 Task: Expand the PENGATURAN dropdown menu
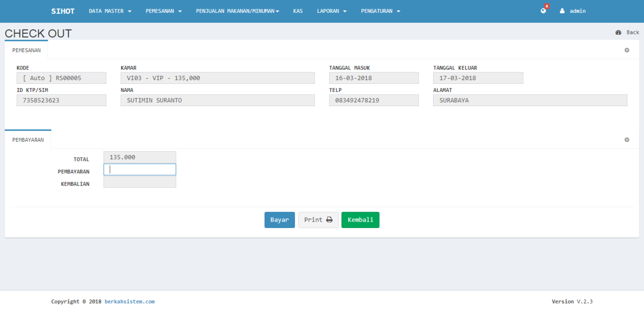click(x=380, y=11)
